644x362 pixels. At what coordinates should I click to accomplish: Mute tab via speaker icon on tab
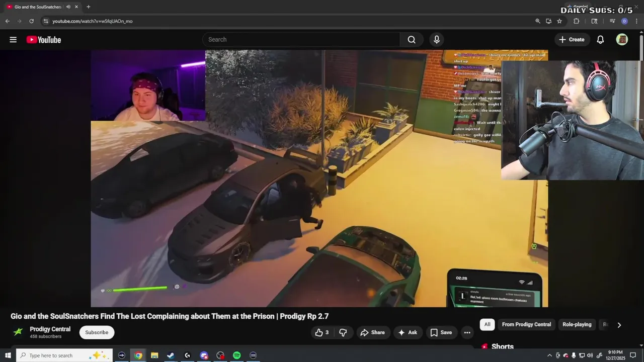pyautogui.click(x=68, y=7)
